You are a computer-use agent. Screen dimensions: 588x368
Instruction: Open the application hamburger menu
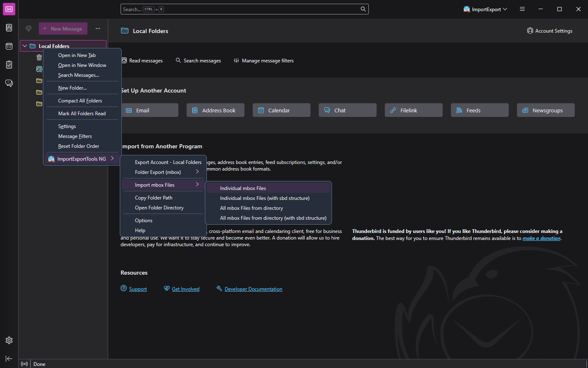[x=522, y=9]
